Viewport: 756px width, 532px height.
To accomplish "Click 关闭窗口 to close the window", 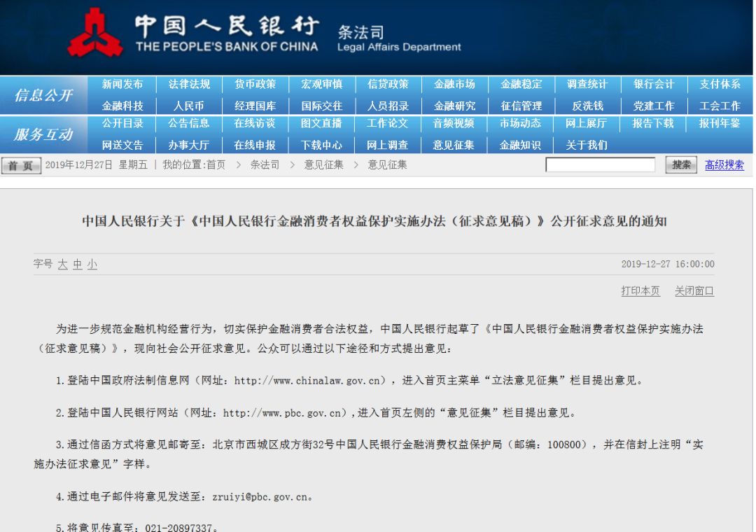I will tap(693, 291).
